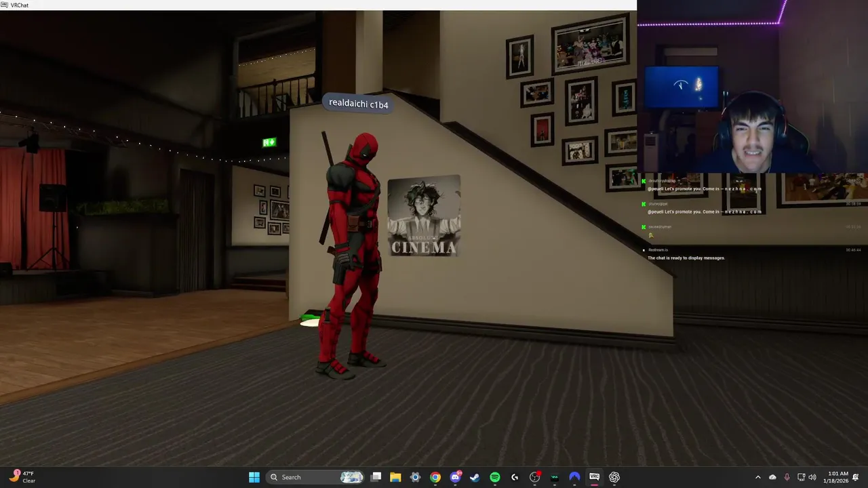
Task: Open the notifications bell icon
Action: point(856,477)
